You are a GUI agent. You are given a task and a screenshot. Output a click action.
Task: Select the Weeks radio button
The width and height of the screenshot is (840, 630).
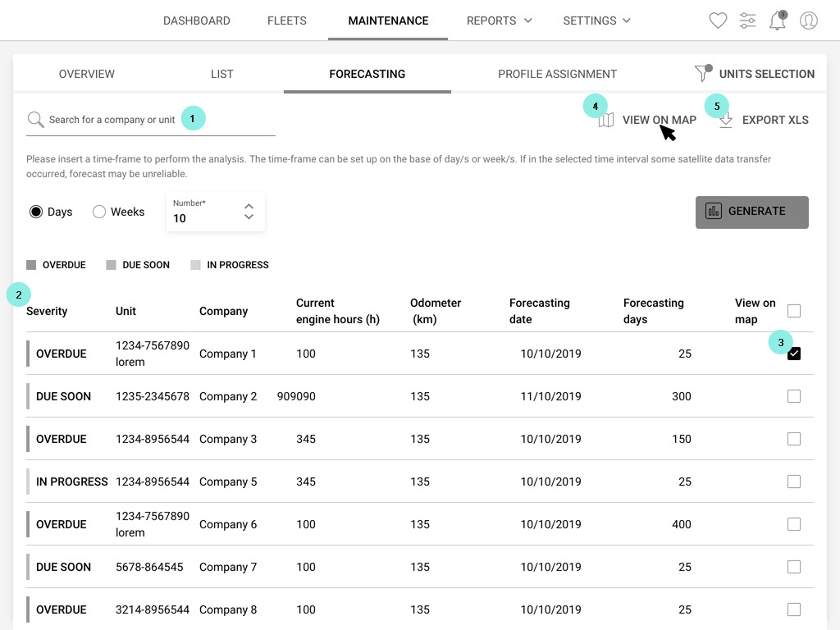click(x=99, y=212)
